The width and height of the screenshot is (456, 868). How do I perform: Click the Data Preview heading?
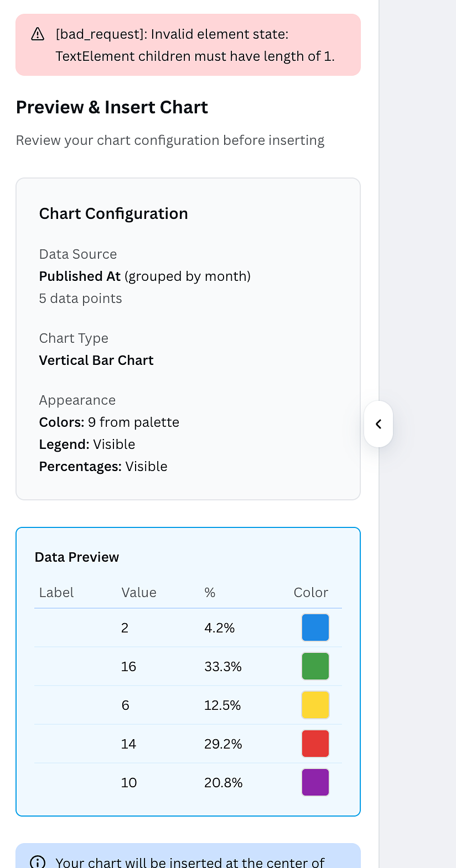[x=77, y=557]
